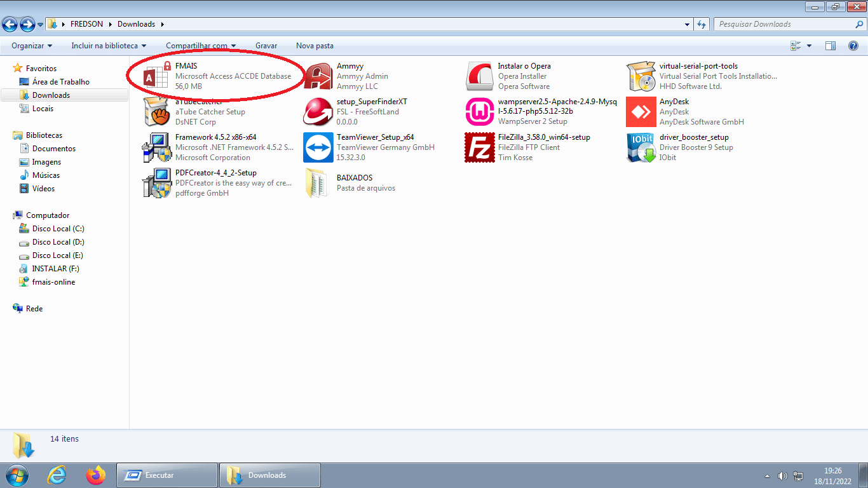Viewport: 868px width, 488px height.
Task: Open the Vídeos library
Action: click(44, 189)
